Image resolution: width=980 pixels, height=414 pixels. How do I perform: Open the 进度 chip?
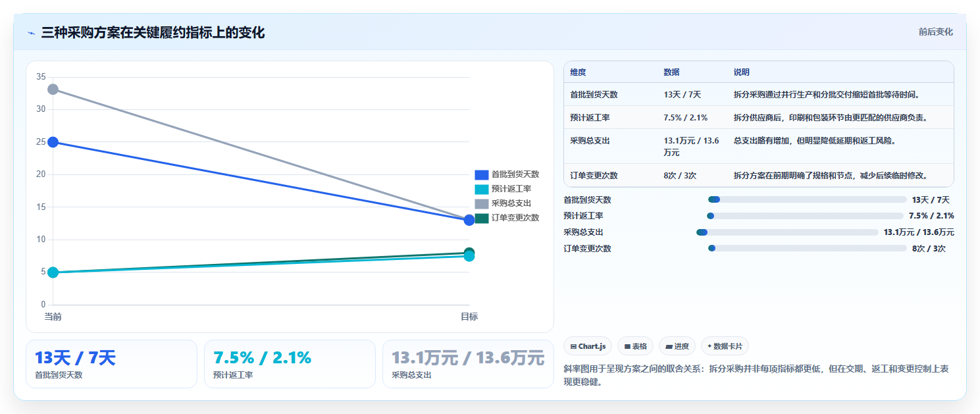point(677,346)
